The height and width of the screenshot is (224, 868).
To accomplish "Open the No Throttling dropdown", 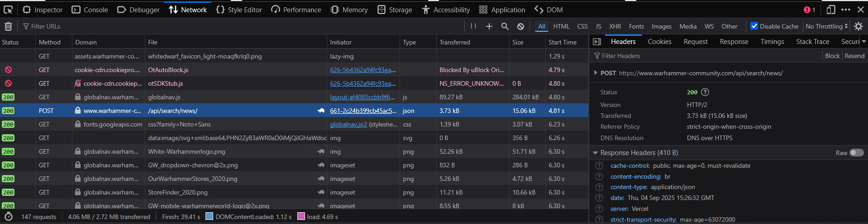I will point(826,26).
